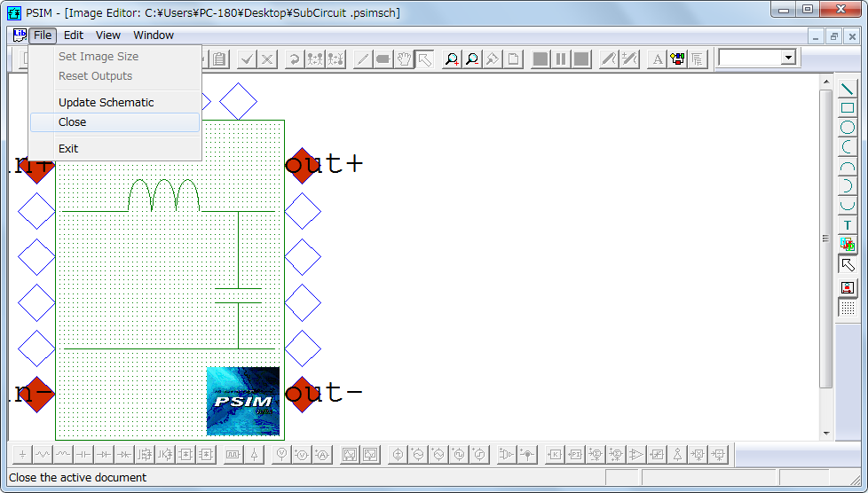
Task: Click the proportional K block icon
Action: pos(555,454)
